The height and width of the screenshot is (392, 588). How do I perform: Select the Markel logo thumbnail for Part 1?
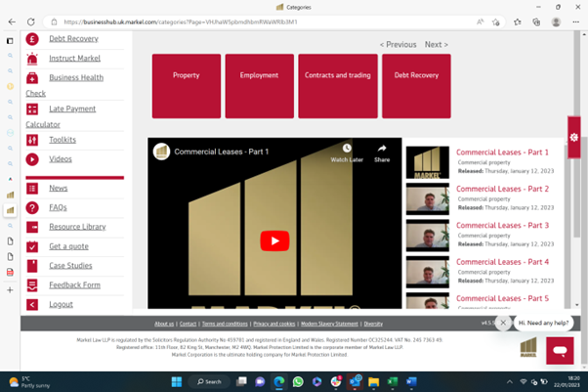tap(428, 162)
